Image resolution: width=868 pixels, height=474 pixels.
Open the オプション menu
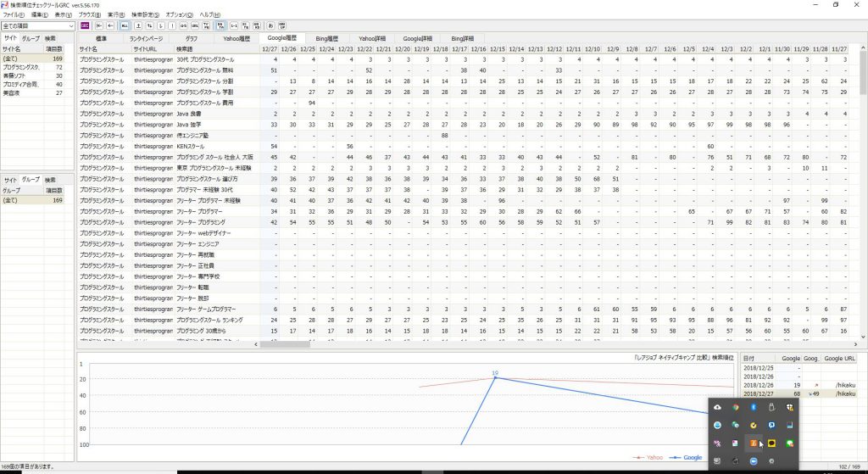(x=180, y=15)
